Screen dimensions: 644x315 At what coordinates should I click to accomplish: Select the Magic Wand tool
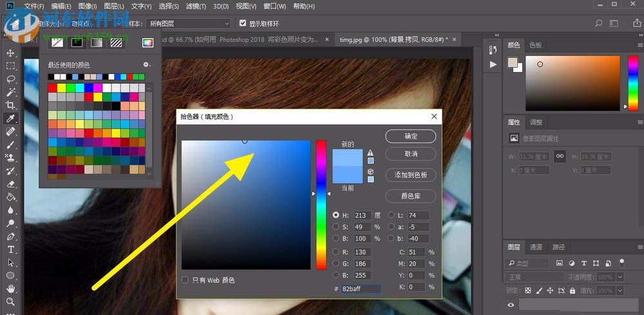click(x=10, y=92)
